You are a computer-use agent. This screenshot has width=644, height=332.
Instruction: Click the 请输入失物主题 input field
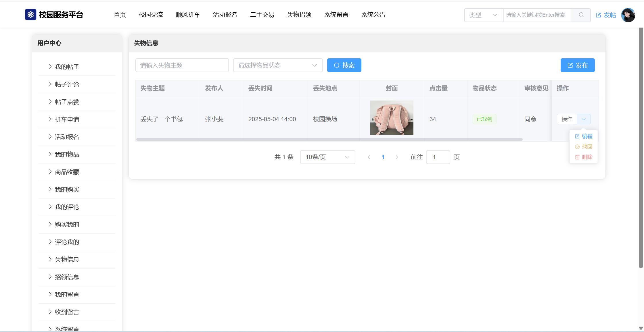tap(182, 65)
